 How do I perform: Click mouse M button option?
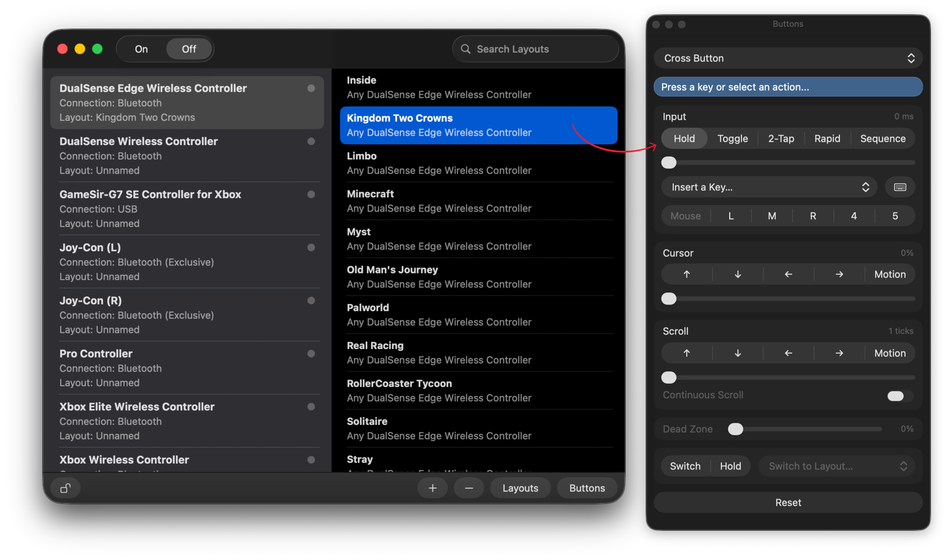772,216
